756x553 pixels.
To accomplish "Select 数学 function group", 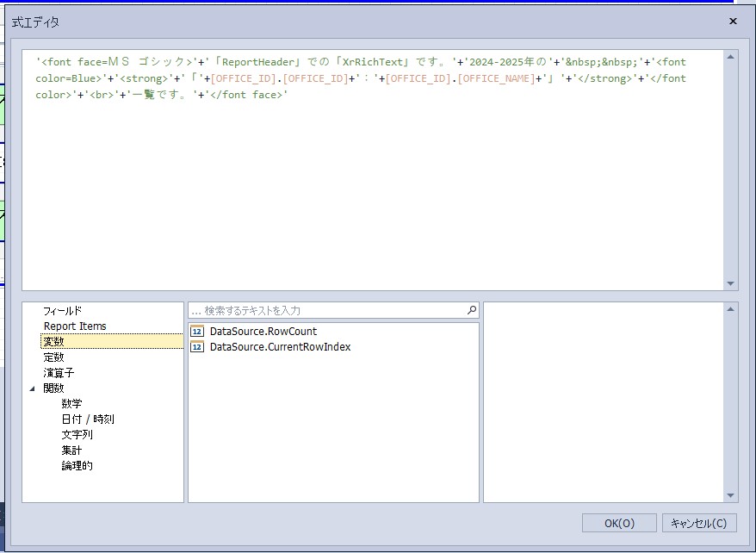I will pyautogui.click(x=71, y=404).
